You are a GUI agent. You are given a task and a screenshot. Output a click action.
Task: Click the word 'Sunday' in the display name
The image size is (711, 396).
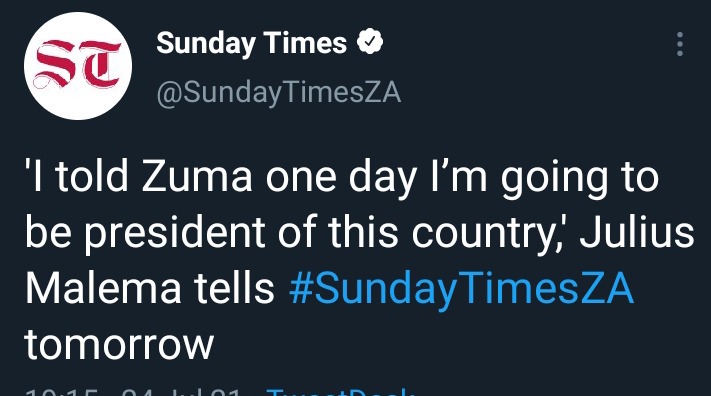click(x=205, y=44)
